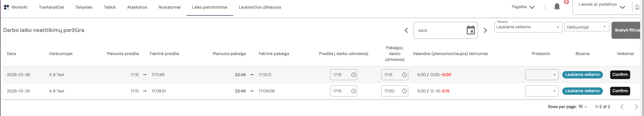Open the notifications bell
Viewport: 644px width, 116px height.
click(557, 7)
